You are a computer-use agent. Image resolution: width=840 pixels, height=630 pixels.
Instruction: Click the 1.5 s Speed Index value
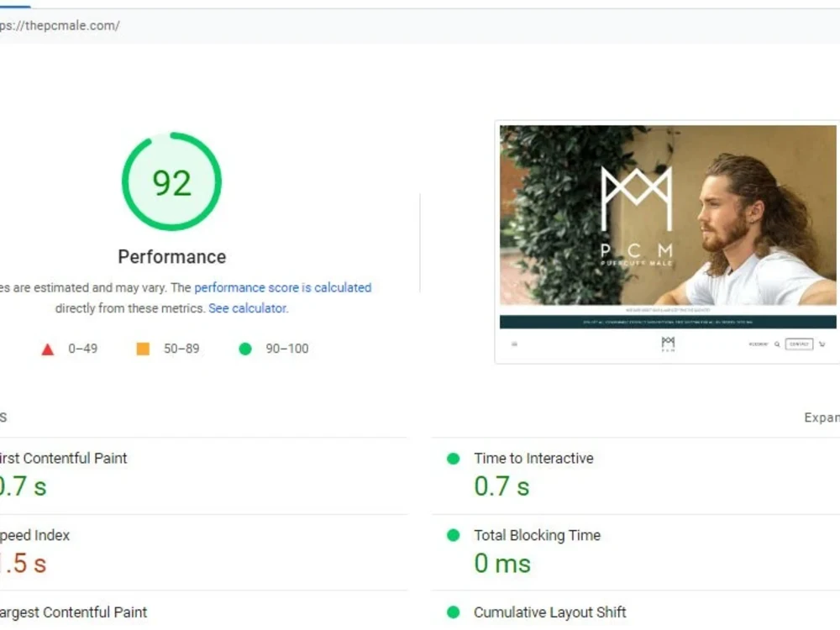[23, 564]
